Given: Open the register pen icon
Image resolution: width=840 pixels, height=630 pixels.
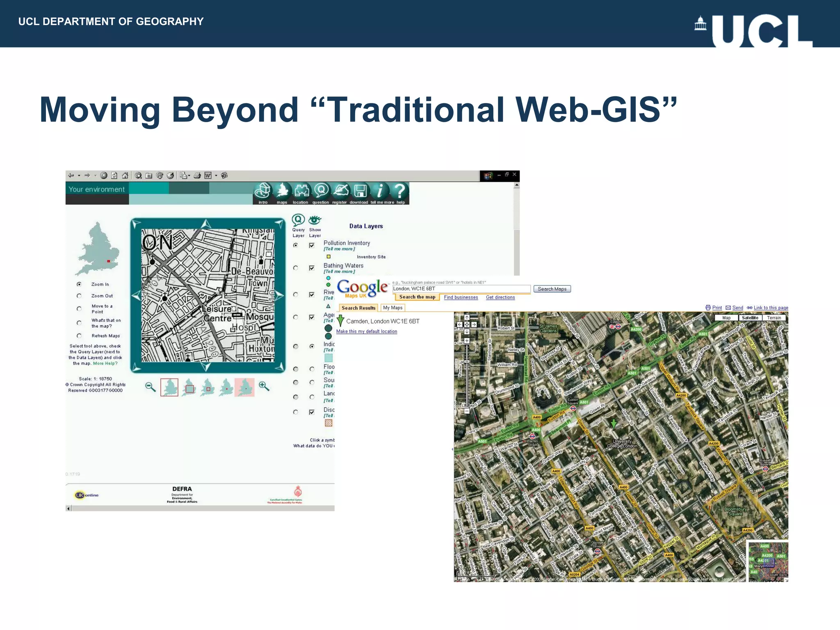Looking at the screenshot, I should pyautogui.click(x=340, y=191).
